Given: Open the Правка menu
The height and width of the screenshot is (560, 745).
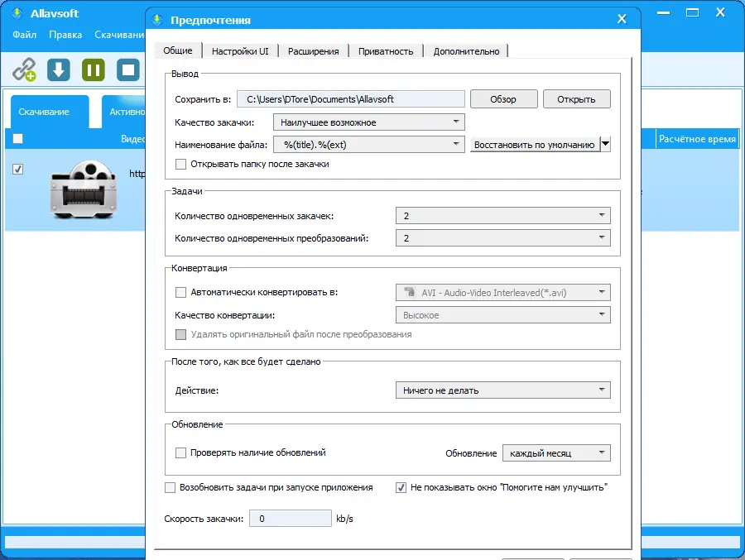Looking at the screenshot, I should point(66,35).
